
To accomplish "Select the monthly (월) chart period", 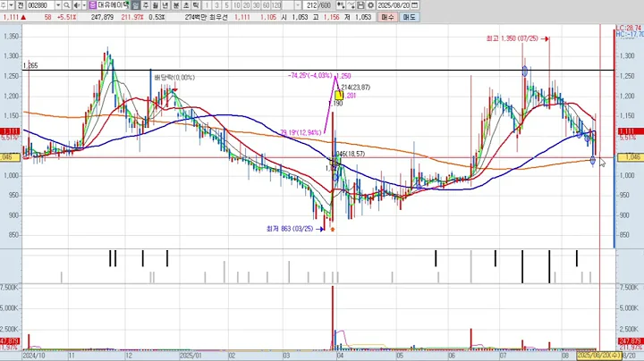I will coord(156,5).
